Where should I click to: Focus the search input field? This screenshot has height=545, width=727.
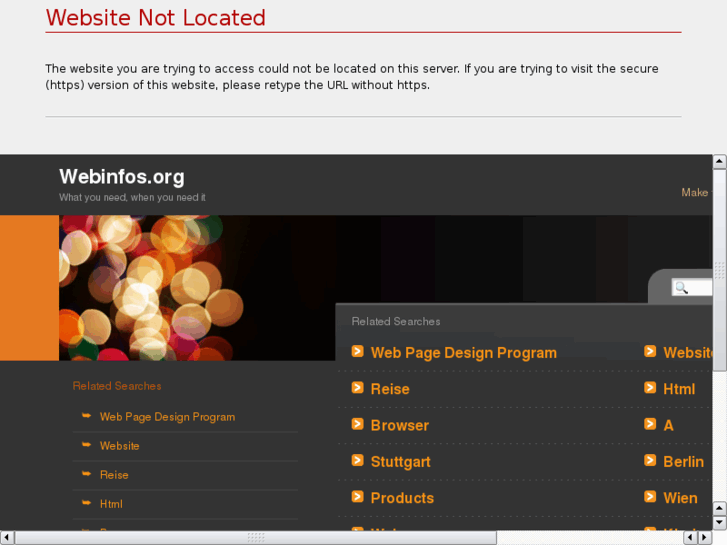point(692,288)
